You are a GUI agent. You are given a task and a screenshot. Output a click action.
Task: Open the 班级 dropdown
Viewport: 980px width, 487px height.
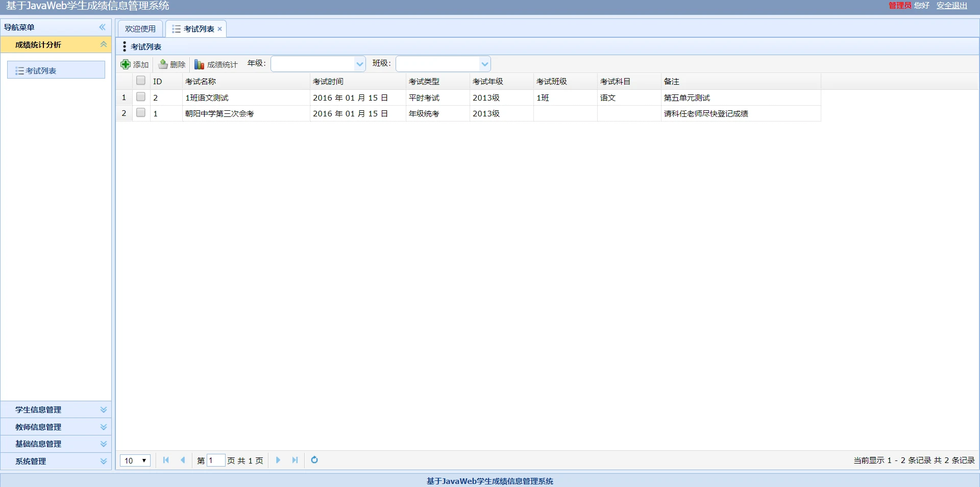(485, 64)
